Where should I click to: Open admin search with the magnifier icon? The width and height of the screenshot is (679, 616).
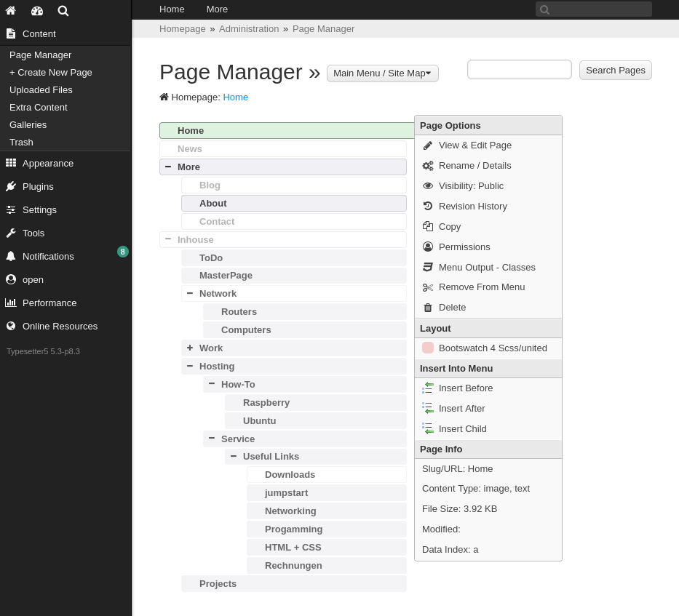pos(63,11)
